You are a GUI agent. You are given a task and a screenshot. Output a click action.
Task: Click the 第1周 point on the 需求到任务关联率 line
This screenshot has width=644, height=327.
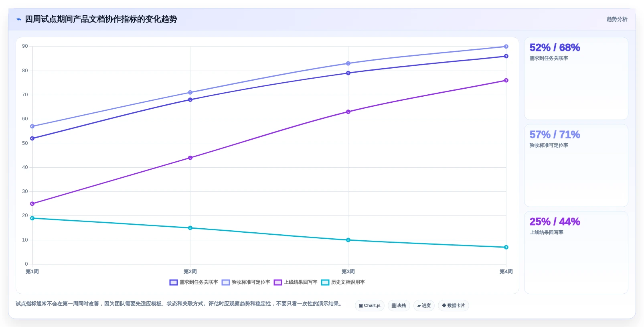[x=32, y=138]
